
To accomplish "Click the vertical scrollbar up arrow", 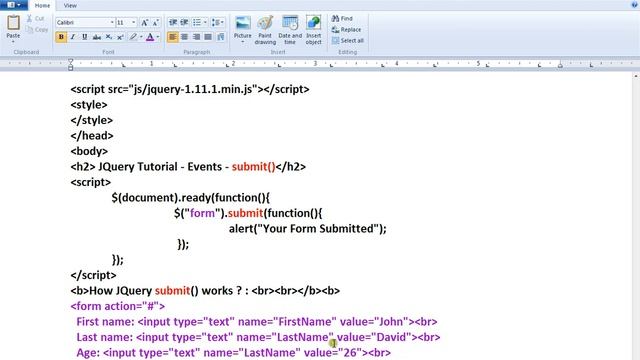I will (636, 76).
